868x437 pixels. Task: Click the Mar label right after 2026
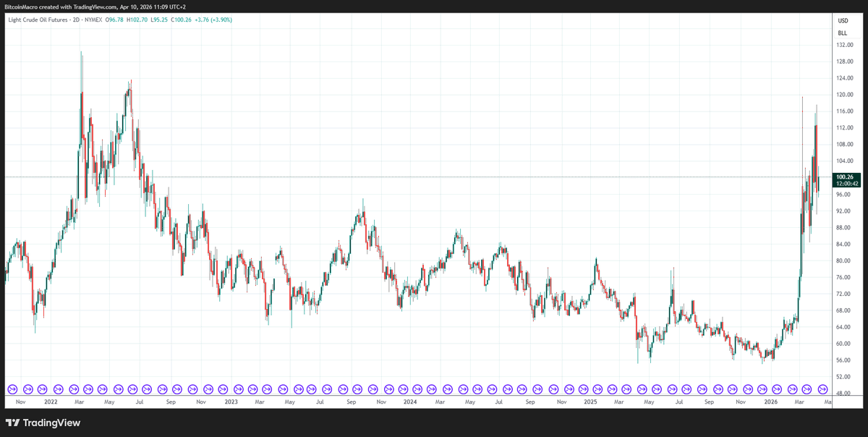coord(799,402)
